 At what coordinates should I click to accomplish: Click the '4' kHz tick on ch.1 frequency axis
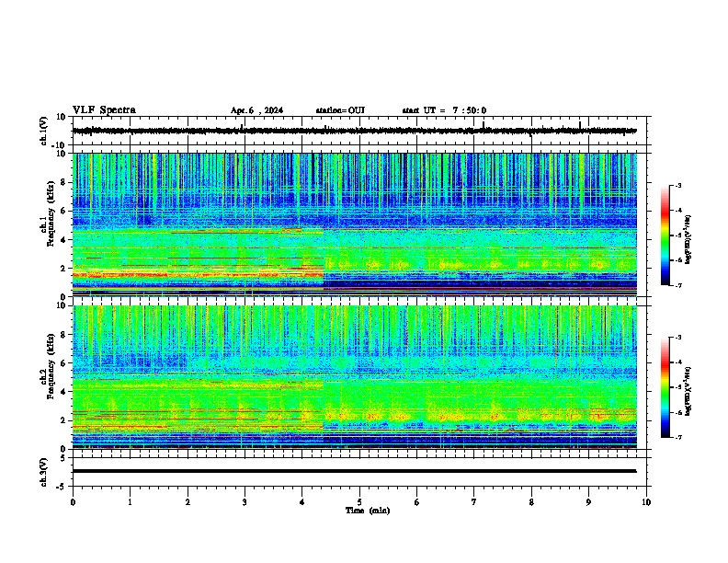(64, 240)
